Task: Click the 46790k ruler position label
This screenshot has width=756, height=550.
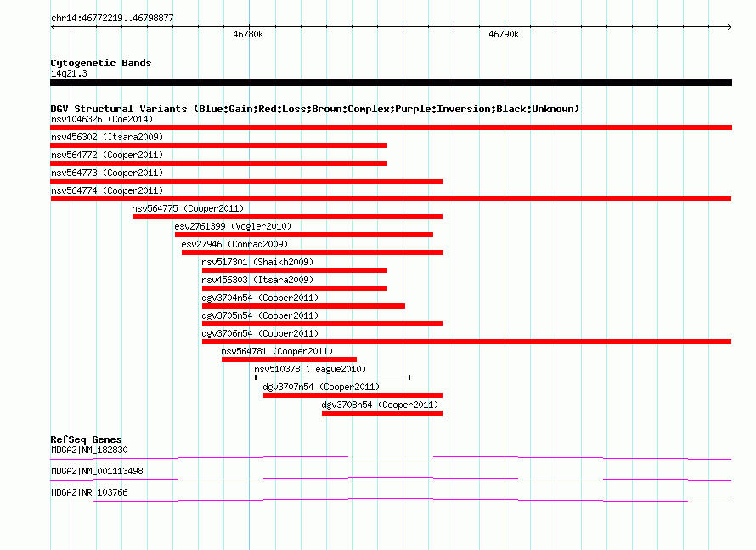Action: coord(504,34)
